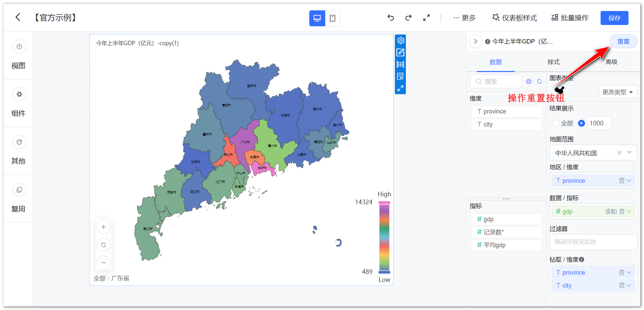Click the 1000 result count field
This screenshot has width=644, height=310.
(599, 123)
